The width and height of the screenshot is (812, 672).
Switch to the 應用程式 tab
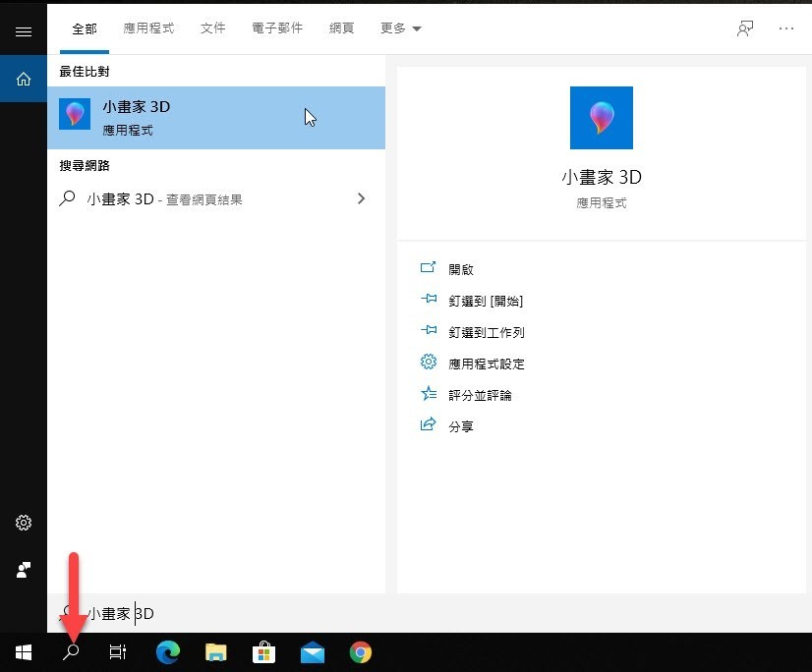[148, 28]
